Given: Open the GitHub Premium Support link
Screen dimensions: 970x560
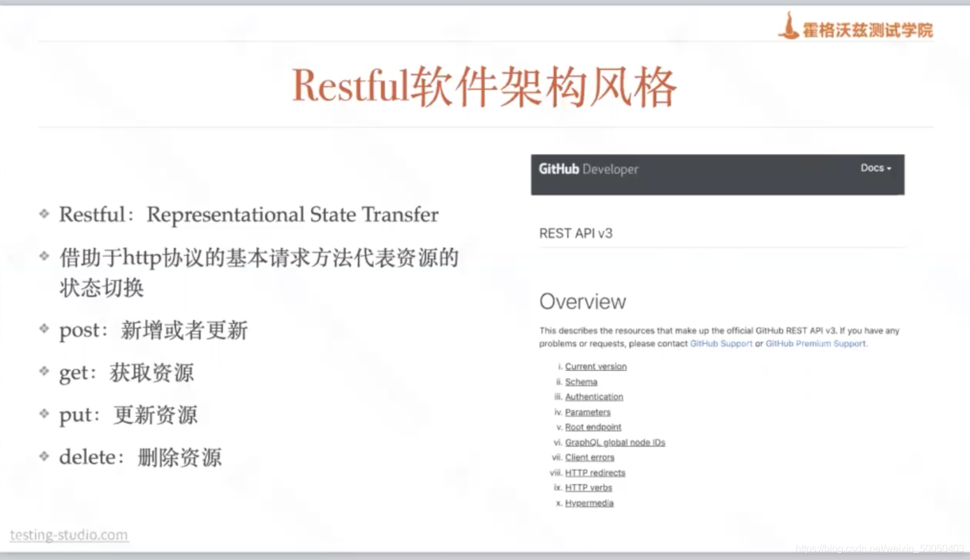Looking at the screenshot, I should point(815,343).
